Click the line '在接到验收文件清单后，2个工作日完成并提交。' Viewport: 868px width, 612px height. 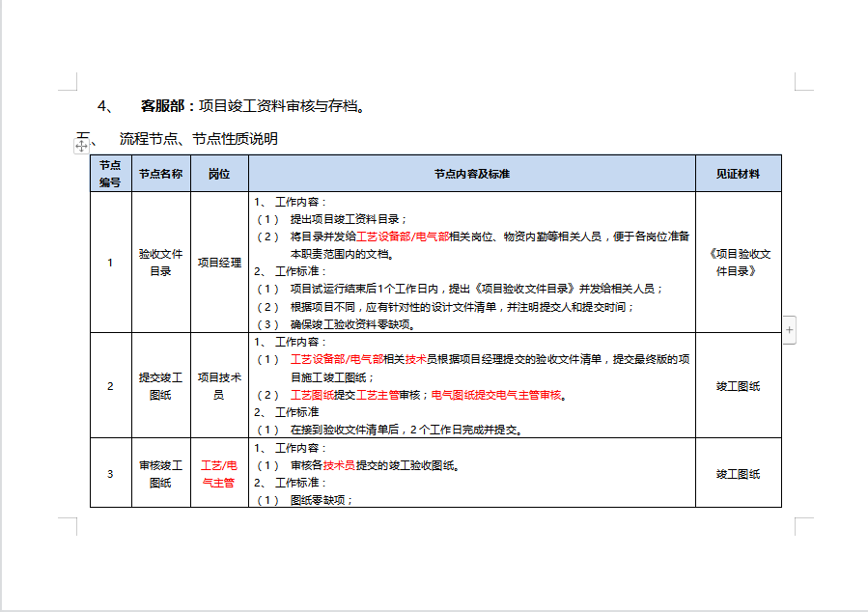pos(406,430)
